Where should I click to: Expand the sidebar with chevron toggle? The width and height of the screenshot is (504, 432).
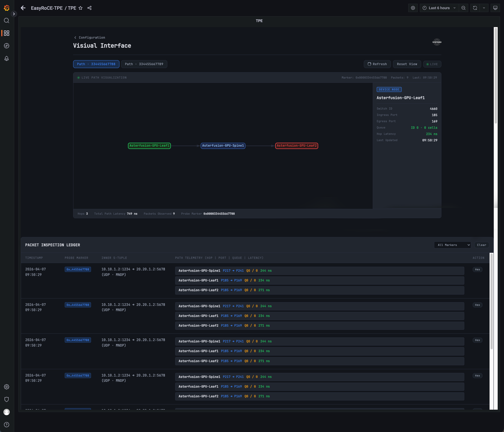click(14, 14)
